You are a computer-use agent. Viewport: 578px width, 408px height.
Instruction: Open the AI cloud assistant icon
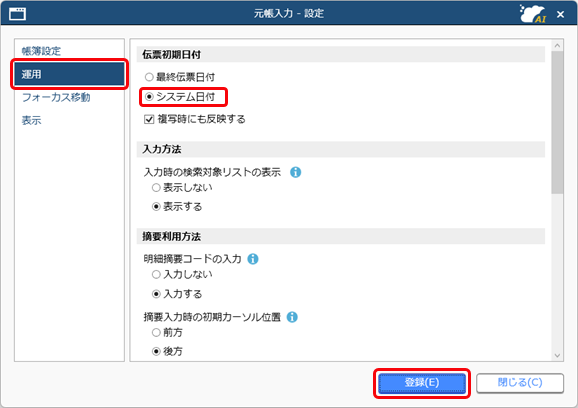pos(533,14)
